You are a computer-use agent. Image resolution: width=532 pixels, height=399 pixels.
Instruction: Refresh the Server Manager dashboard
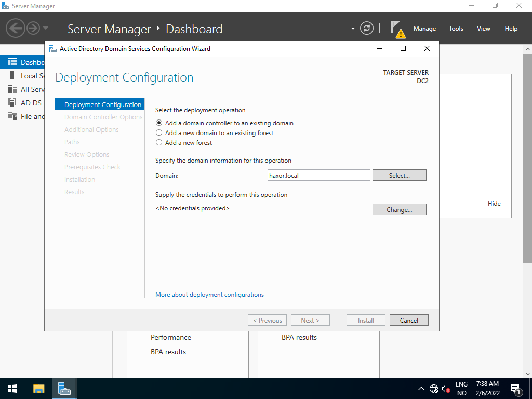point(367,28)
